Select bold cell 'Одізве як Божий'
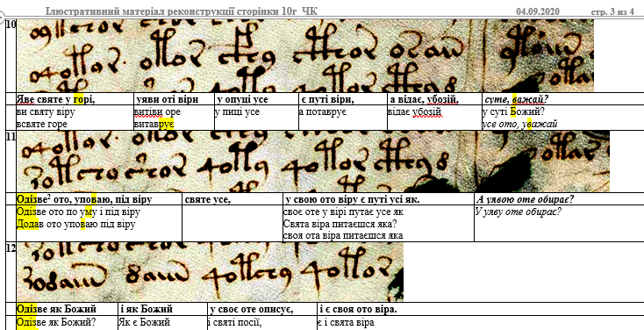The image size is (644, 330). [x=67, y=309]
